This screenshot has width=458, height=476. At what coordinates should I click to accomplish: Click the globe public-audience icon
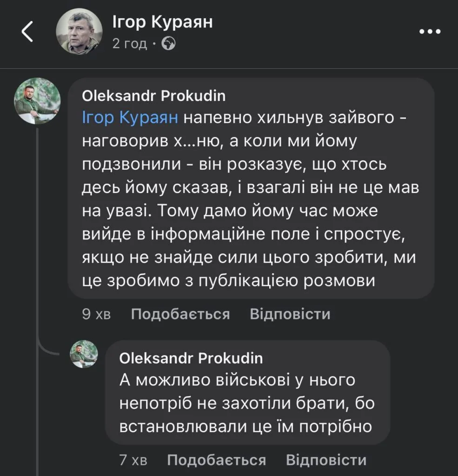pos(168,44)
